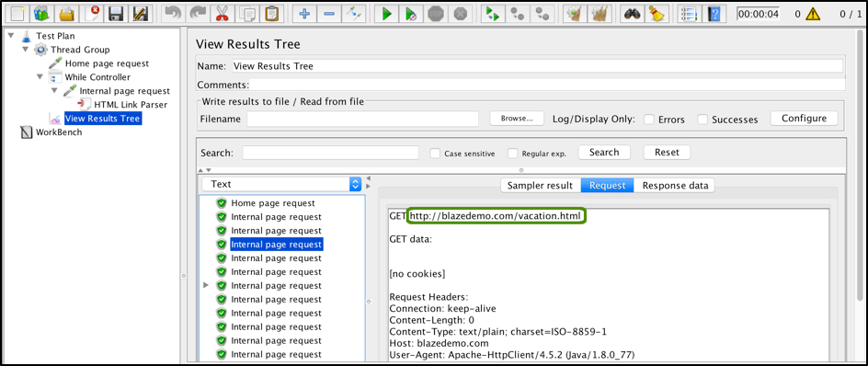Open Help with the question mark icon
The height and width of the screenshot is (366, 868).
[x=714, y=13]
